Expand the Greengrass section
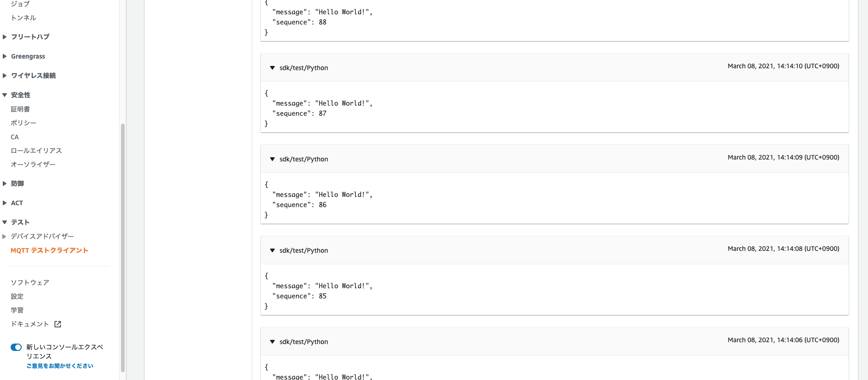Screen dimensions: 868x380 [5, 56]
